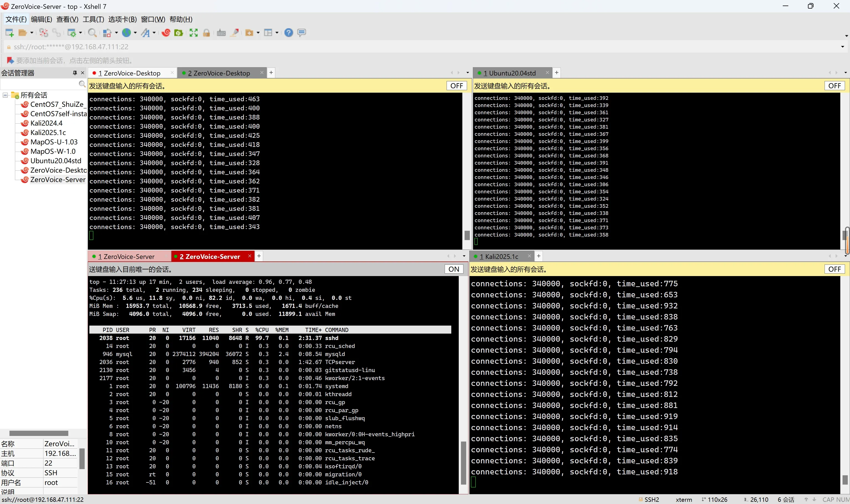This screenshot has height=504, width=850.
Task: Click the highlighter pen toolbar icon
Action: pos(234,33)
